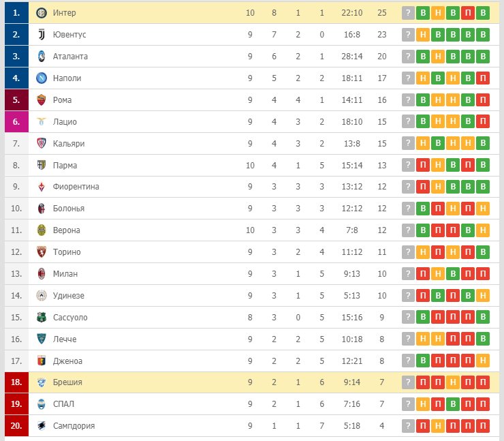Open the Кальяри team link

pos(69,144)
